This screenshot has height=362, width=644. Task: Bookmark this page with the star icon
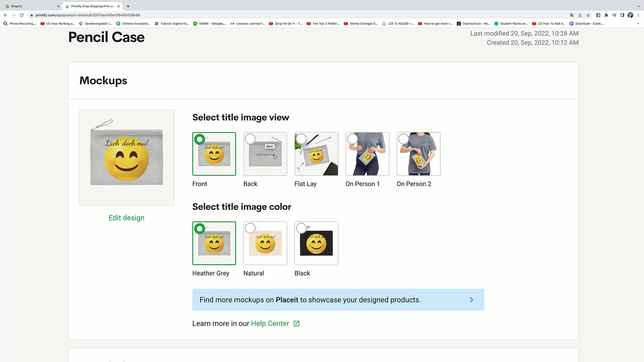click(x=588, y=15)
